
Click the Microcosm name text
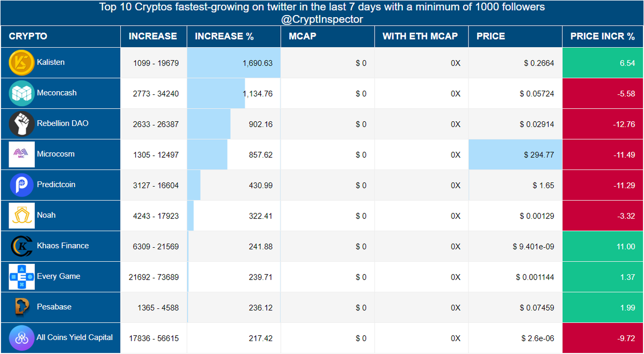(x=56, y=154)
